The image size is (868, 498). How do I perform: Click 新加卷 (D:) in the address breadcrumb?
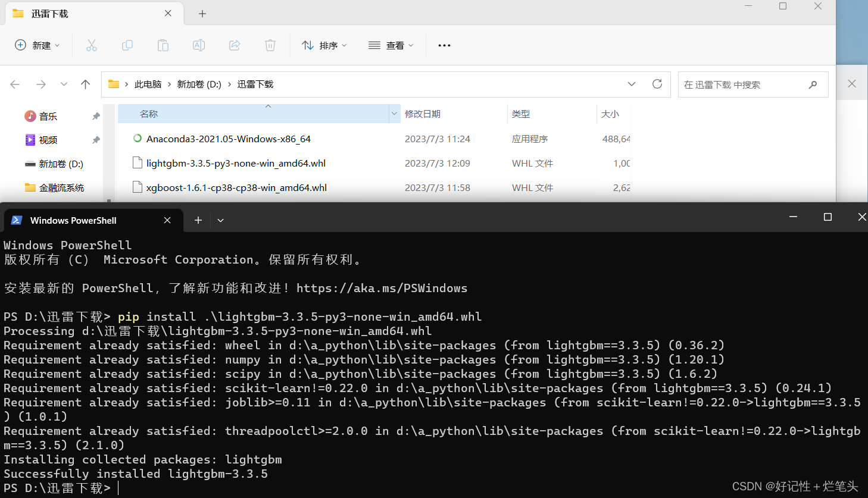199,84
